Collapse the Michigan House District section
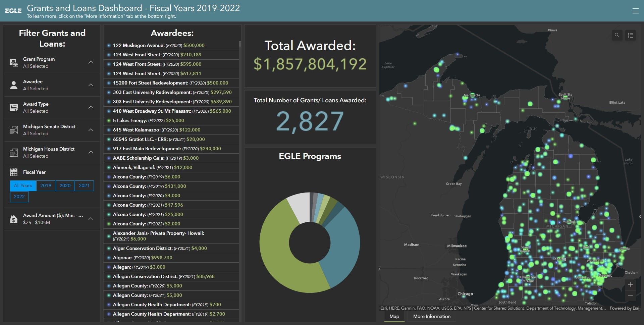 (91, 152)
